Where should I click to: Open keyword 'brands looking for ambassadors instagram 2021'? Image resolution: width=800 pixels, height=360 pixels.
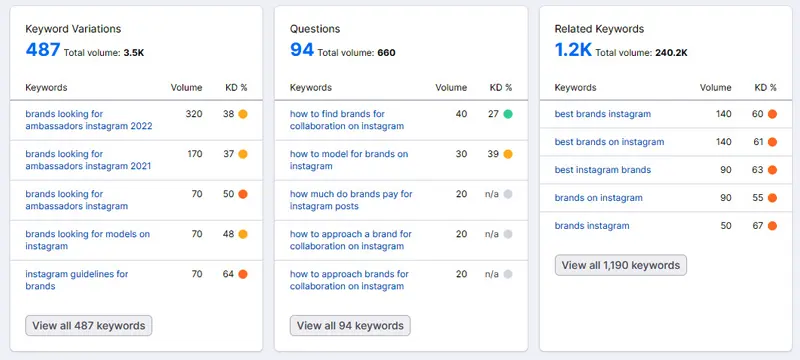(88, 160)
